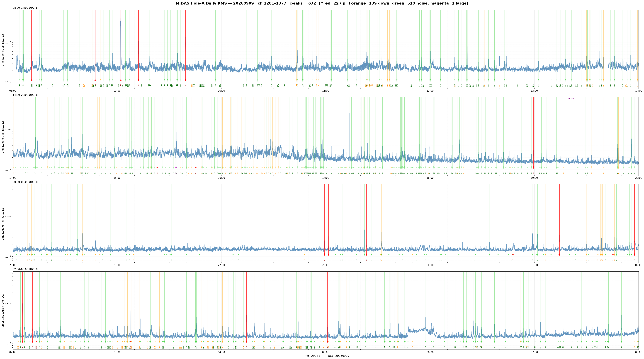Click the 10⁻⁹ tick of the 02:00–08:00 panel
The width and height of the screenshot is (644, 359).
point(8,344)
